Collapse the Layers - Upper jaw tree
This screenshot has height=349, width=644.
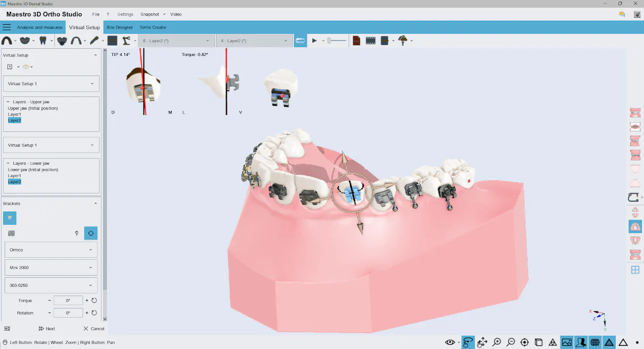pos(8,102)
